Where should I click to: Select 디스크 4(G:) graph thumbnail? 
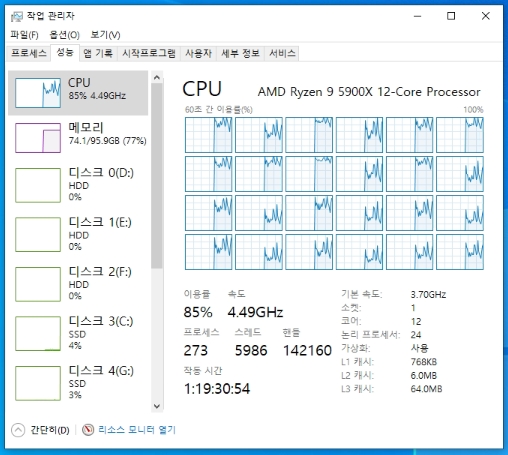tap(38, 383)
